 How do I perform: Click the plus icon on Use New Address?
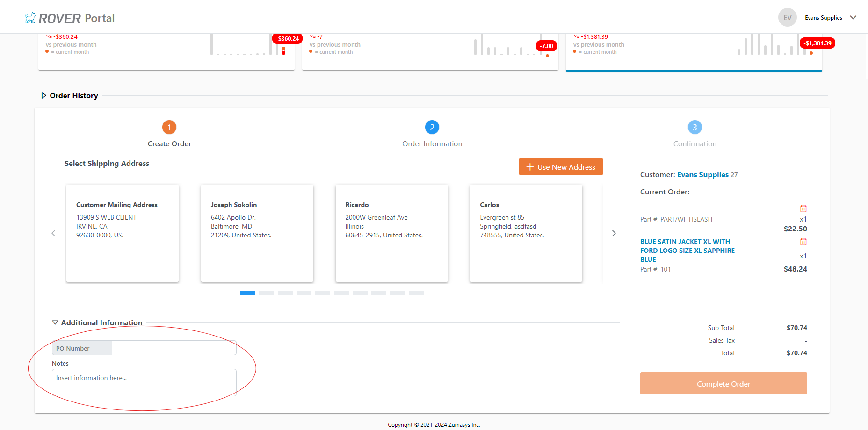click(530, 166)
